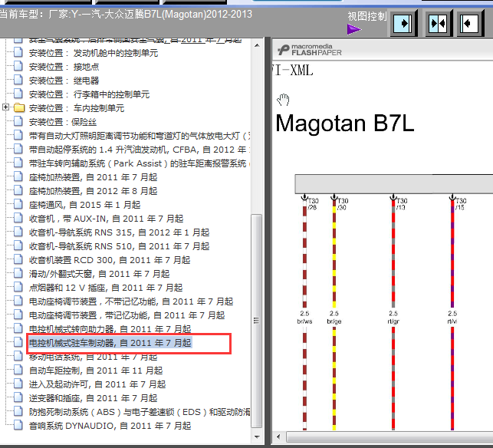Click the view control right-arrow panel button
The image size is (493, 448).
coord(404,24)
